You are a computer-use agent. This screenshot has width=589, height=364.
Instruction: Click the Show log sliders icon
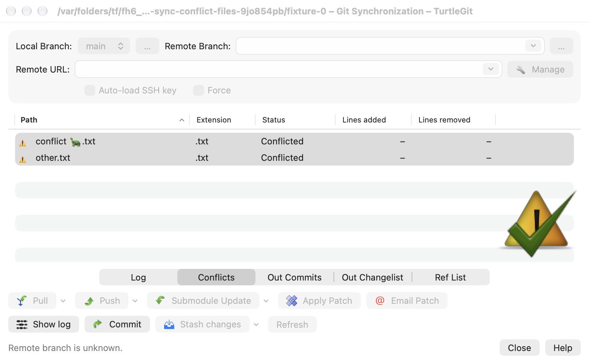22,324
